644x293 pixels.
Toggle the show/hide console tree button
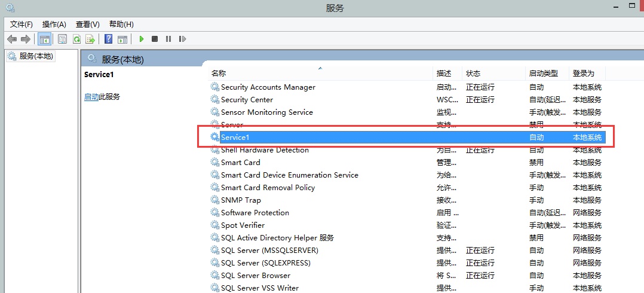pyautogui.click(x=44, y=39)
